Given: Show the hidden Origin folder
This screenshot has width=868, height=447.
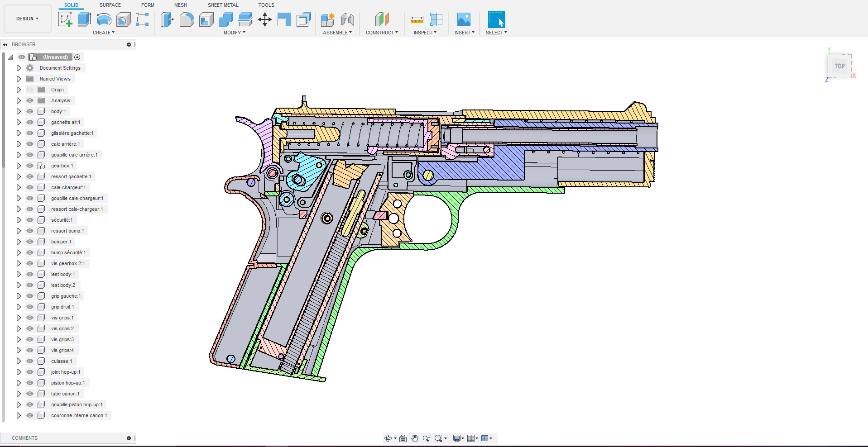Looking at the screenshot, I should [30, 90].
